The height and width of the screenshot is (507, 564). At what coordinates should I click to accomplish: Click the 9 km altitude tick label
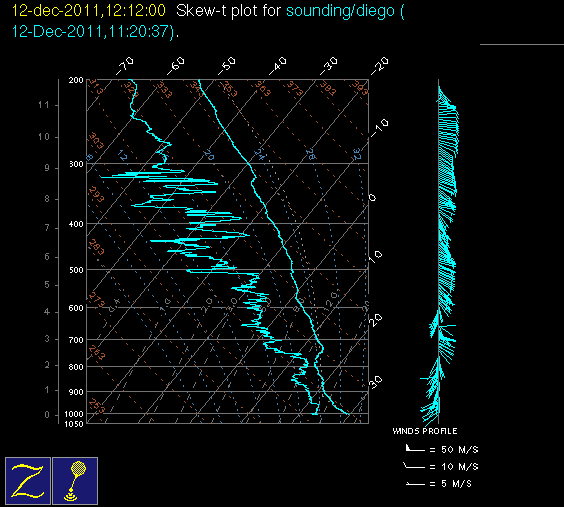click(47, 168)
